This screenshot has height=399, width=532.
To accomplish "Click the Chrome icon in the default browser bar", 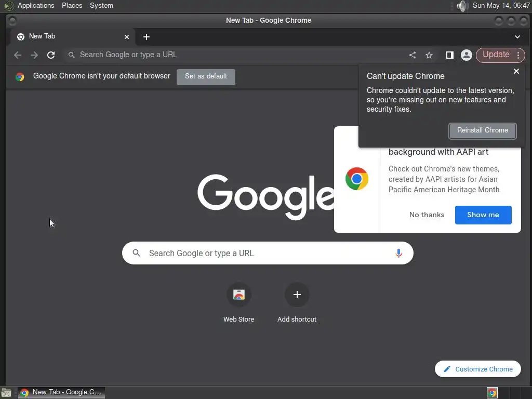I will [20, 77].
